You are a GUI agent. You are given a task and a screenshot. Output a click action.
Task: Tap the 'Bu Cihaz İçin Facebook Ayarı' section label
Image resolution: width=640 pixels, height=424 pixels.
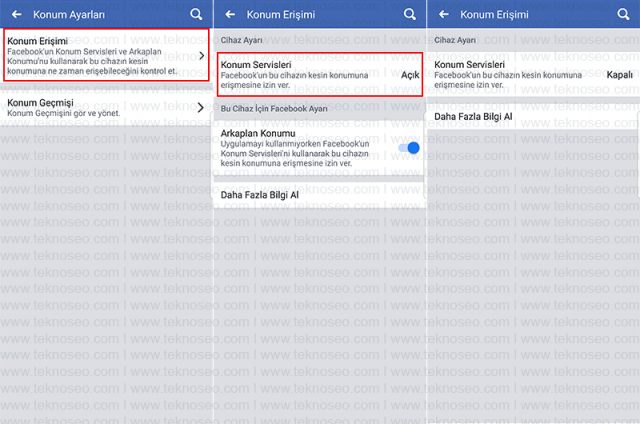274,109
